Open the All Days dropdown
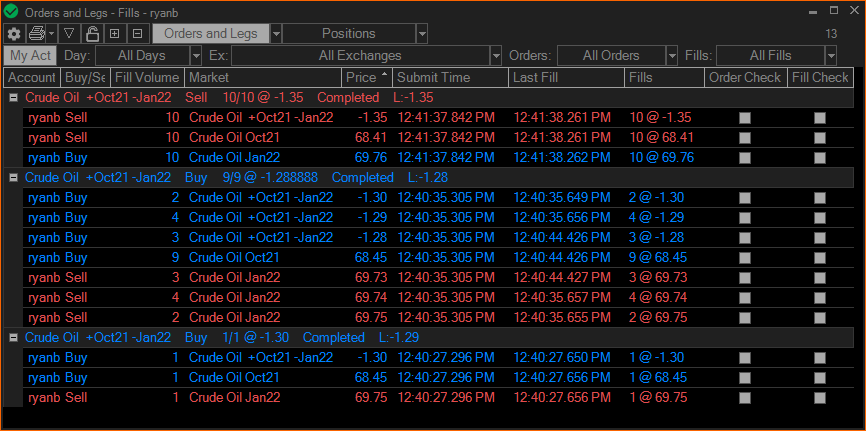866x431 pixels. (195, 56)
